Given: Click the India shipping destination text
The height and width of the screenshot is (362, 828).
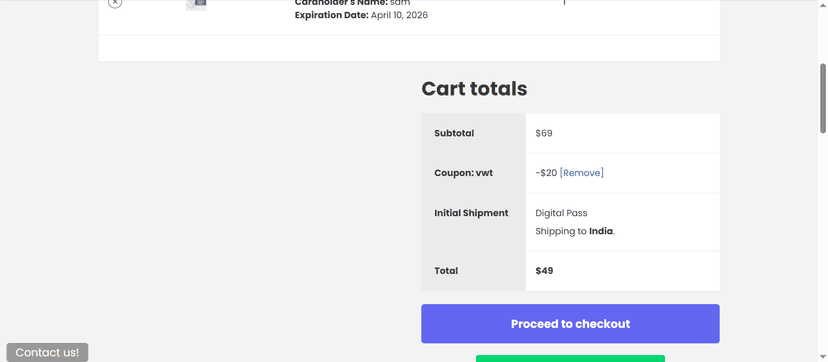Looking at the screenshot, I should pyautogui.click(x=601, y=231).
